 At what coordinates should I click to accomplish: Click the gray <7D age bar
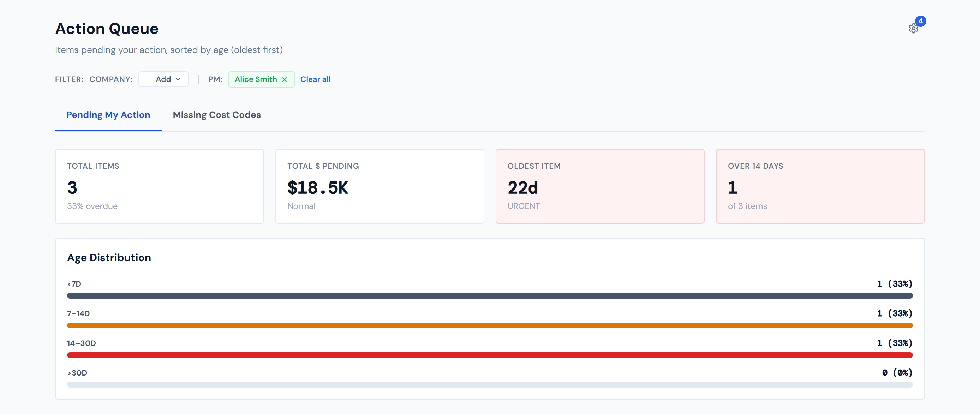pos(490,296)
